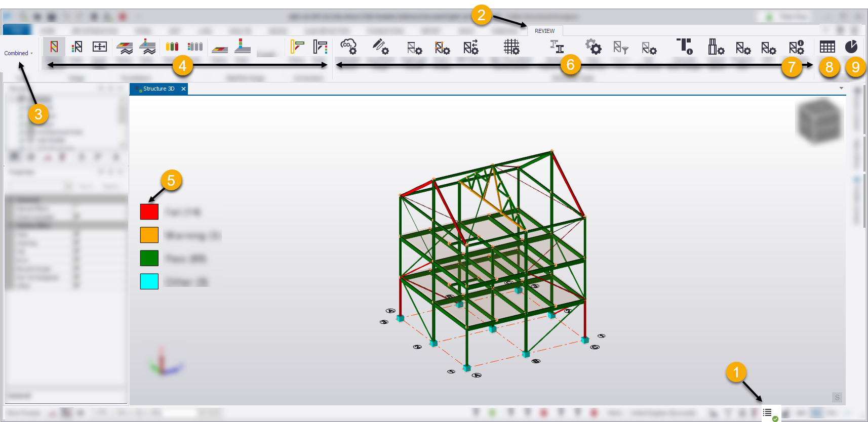Open the table icon in the ribbon
The height and width of the screenshot is (422, 868).
827,47
